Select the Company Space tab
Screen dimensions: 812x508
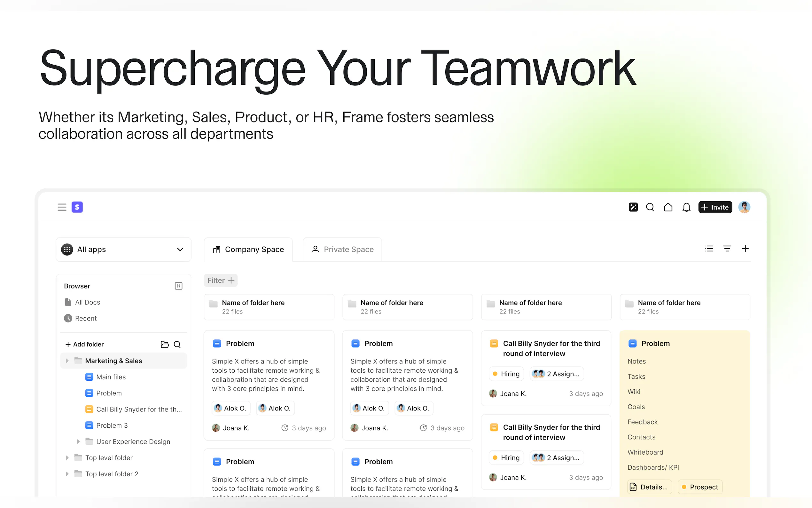(x=248, y=249)
